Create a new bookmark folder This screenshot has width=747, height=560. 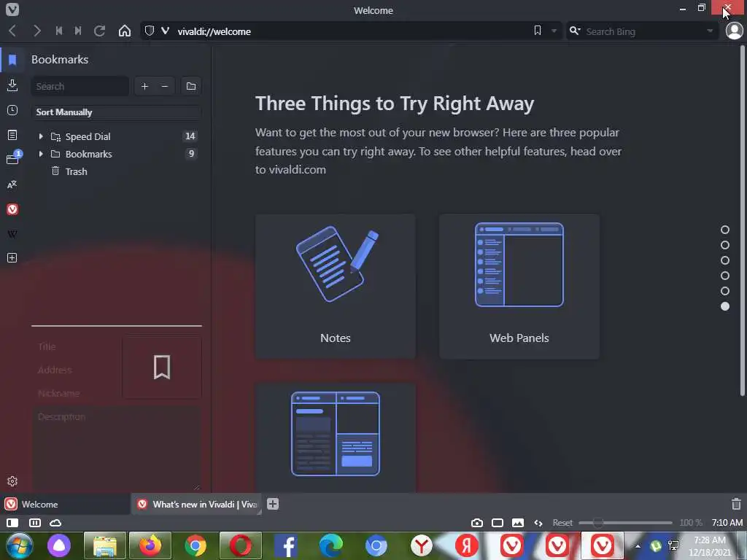click(191, 86)
